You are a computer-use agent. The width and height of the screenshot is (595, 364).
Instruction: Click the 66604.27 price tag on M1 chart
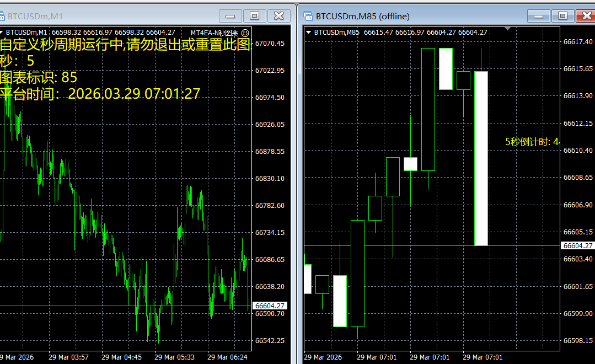[270, 306]
